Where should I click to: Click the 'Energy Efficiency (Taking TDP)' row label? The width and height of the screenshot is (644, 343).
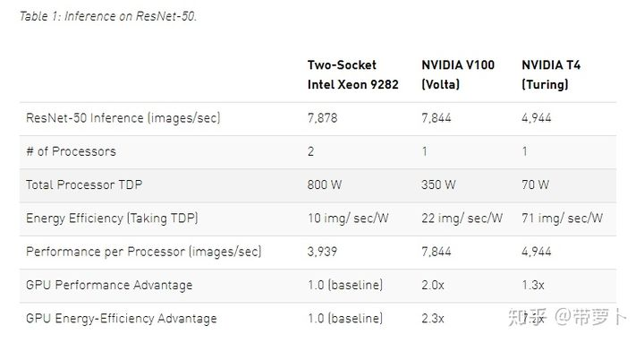pos(112,219)
